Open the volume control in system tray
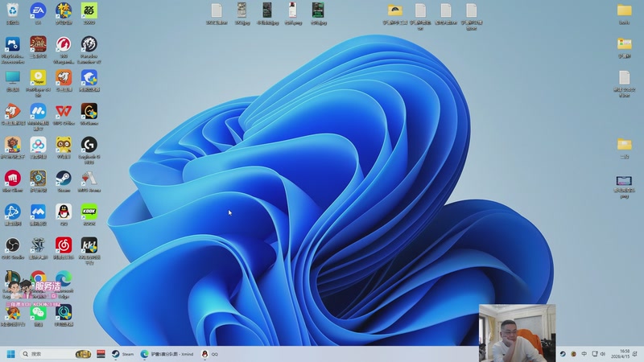 603,354
